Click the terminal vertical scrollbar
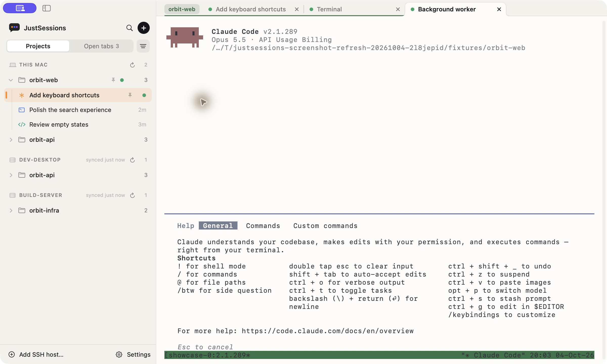 coord(604,190)
